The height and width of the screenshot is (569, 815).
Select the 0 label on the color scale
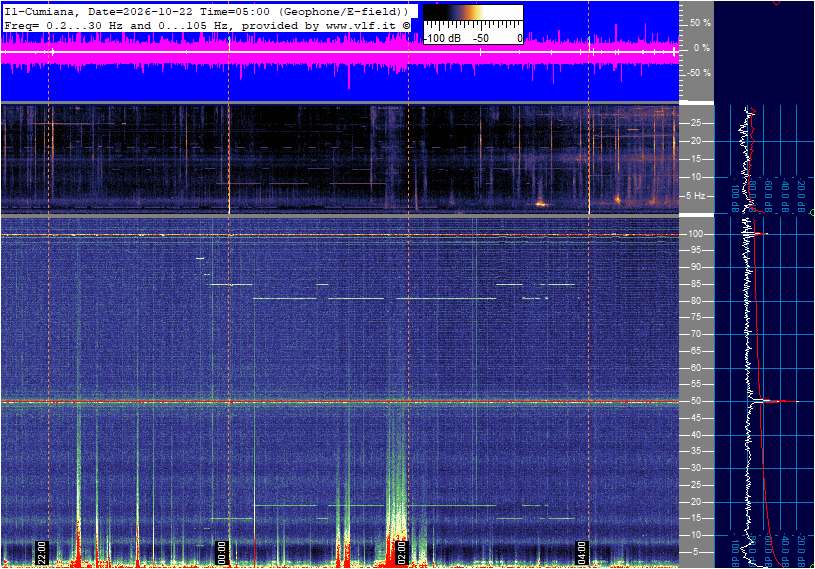519,38
